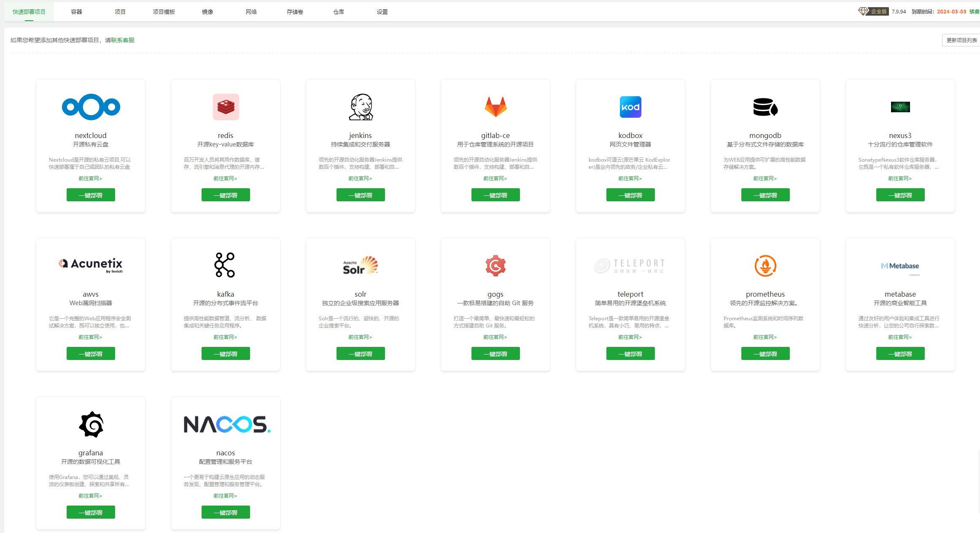Screen dimensions: 980x533
Task: Deploy kodbox with 一键部署
Action: pos(630,195)
